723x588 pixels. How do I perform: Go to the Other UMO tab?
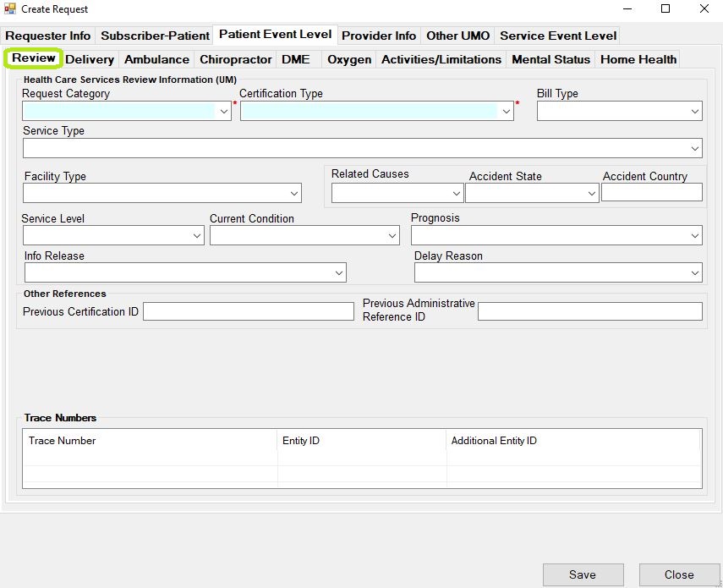pos(457,36)
